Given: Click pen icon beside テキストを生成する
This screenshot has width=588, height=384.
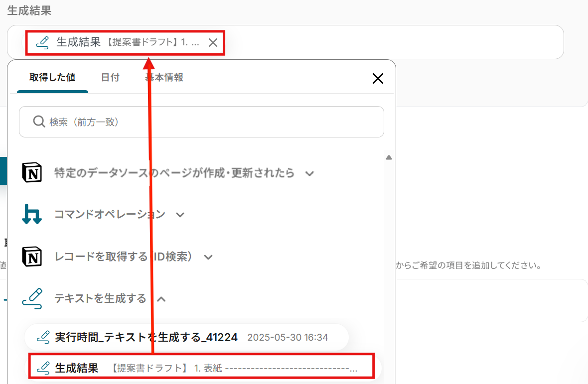Looking at the screenshot, I should click(x=32, y=298).
